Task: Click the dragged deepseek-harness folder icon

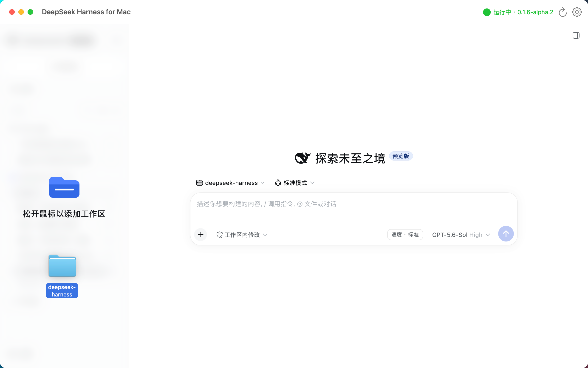Action: click(x=62, y=266)
